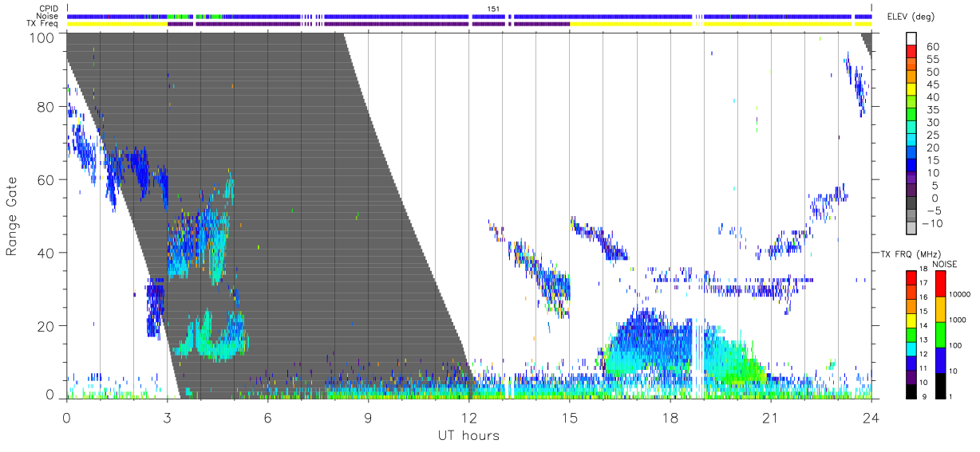Click the 60 tick on Range Gate axis
The image size is (980, 452).
click(x=47, y=179)
